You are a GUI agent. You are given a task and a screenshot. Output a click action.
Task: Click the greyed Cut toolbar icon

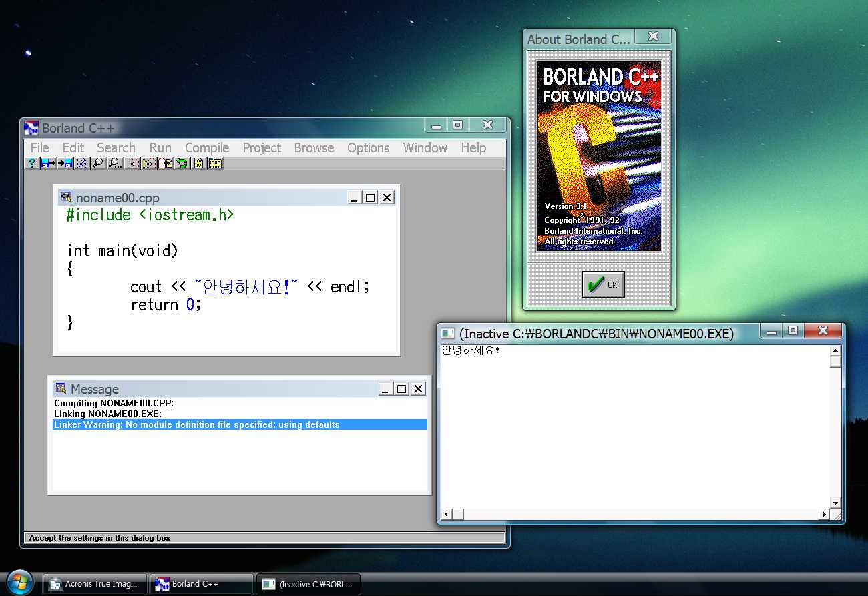[x=133, y=163]
